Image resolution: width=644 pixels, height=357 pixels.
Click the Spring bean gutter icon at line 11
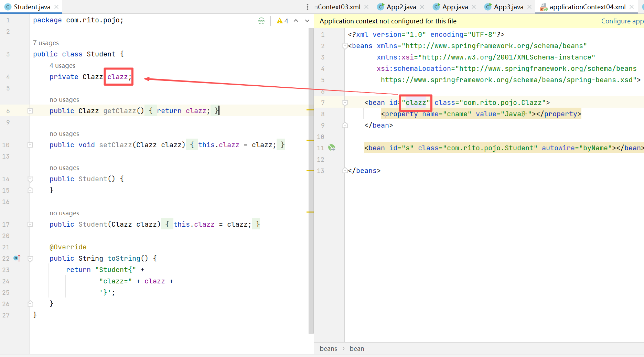click(x=332, y=148)
